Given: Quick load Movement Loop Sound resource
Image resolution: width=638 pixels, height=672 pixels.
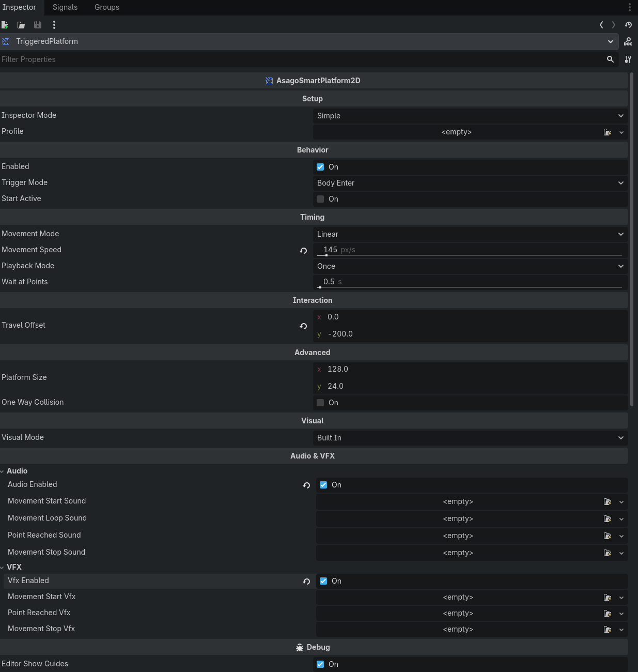Looking at the screenshot, I should click(608, 519).
